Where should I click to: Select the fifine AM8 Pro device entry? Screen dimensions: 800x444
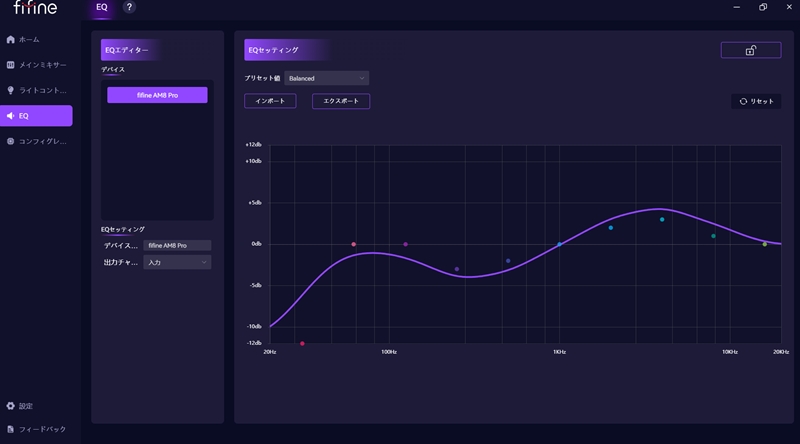click(x=157, y=95)
